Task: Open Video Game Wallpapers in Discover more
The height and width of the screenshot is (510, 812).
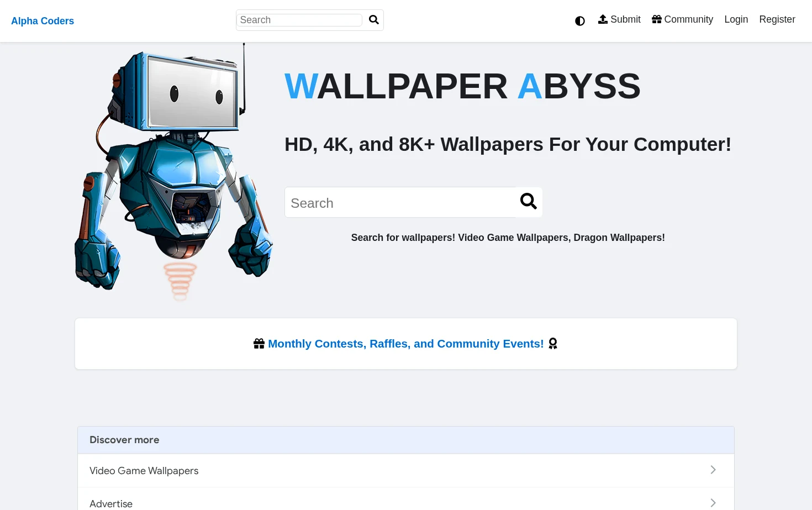Action: coord(406,471)
